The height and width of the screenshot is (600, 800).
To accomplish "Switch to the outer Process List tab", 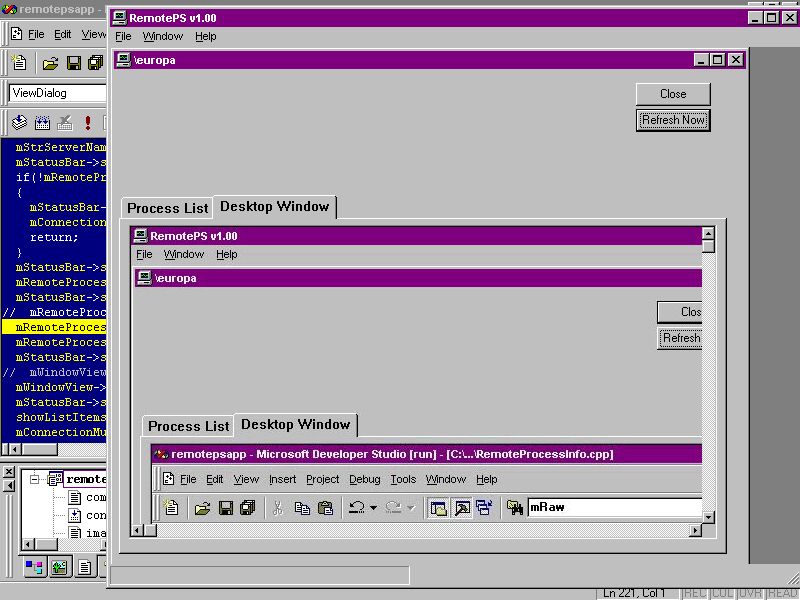I will (x=167, y=208).
